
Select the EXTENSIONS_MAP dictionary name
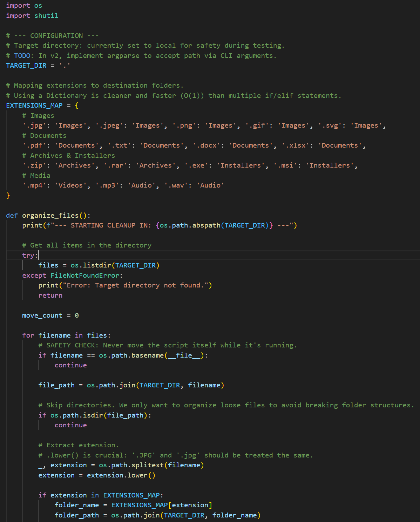tap(34, 105)
